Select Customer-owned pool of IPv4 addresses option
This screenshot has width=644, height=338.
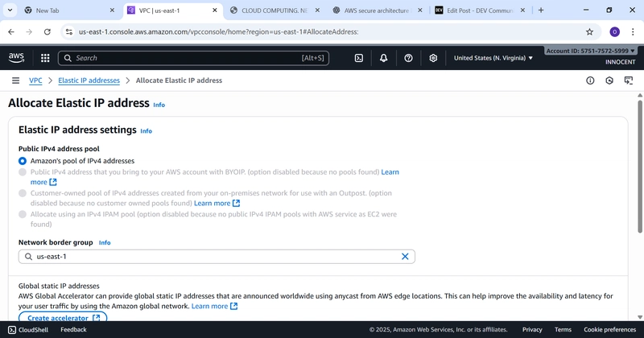[23, 193]
